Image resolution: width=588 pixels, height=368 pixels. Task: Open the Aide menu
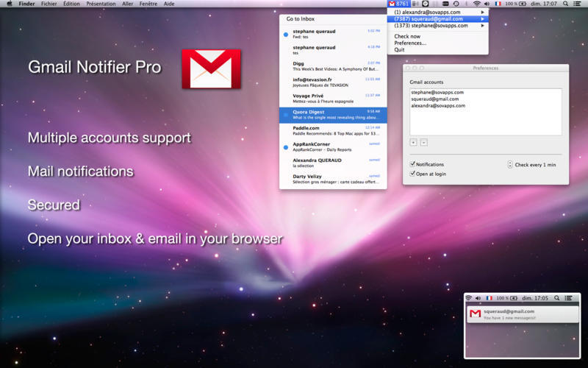(169, 4)
